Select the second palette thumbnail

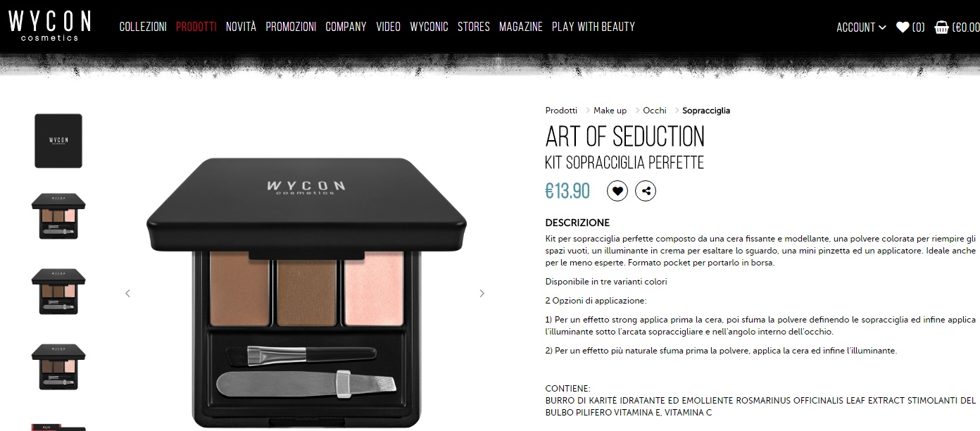point(58,217)
